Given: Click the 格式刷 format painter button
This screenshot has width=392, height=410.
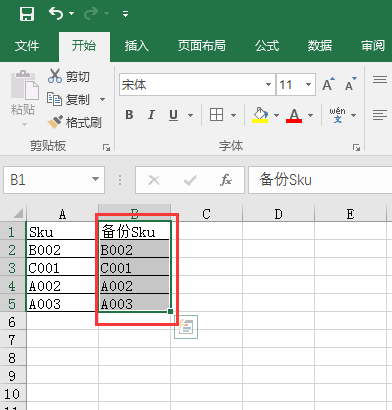Looking at the screenshot, I should (x=74, y=122).
